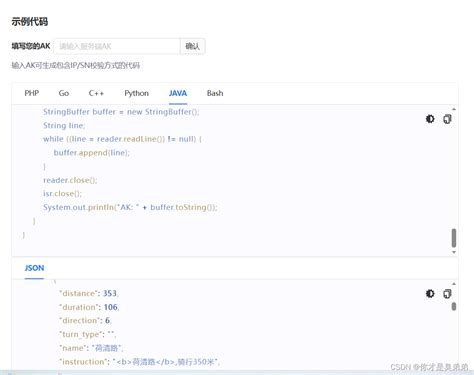The width and height of the screenshot is (474, 375).
Task: Click the Java panel scroll-down arrow
Action: pyautogui.click(x=454, y=252)
